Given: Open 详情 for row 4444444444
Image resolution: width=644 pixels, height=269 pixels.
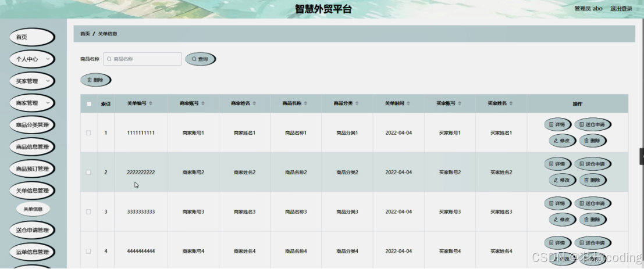Looking at the screenshot, I should [557, 243].
